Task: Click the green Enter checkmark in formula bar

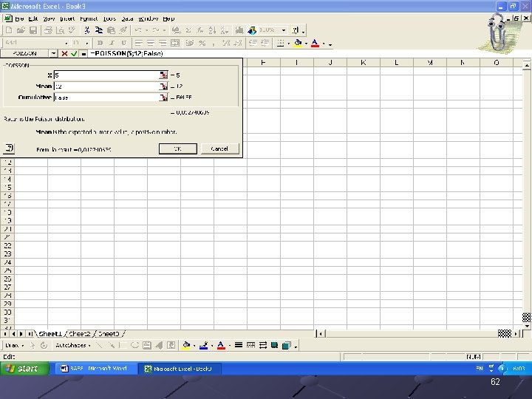Action: pos(74,53)
